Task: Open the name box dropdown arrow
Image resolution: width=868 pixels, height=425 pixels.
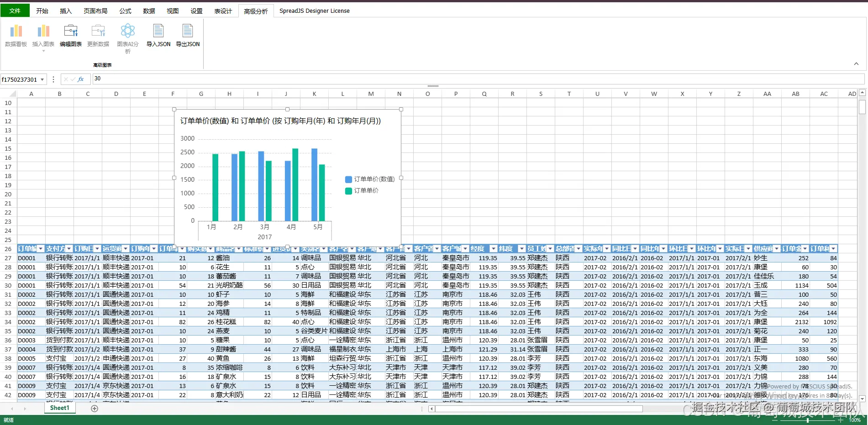Action: [42, 79]
